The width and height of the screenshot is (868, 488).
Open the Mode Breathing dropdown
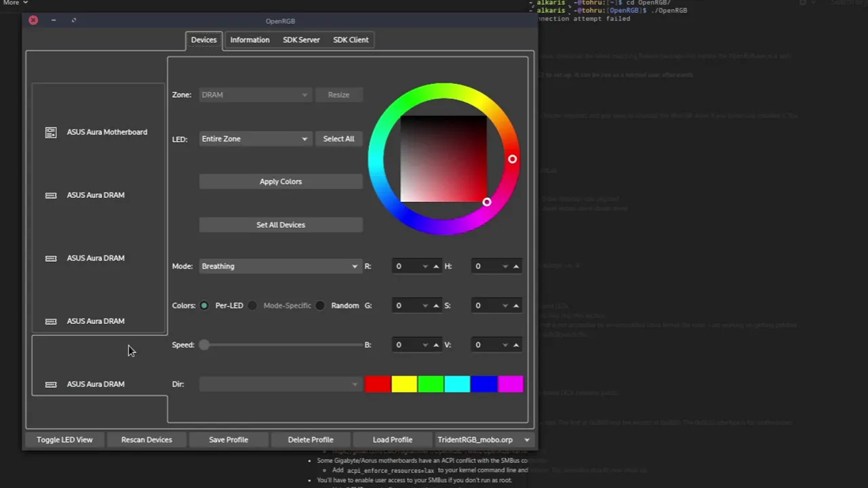[280, 266]
